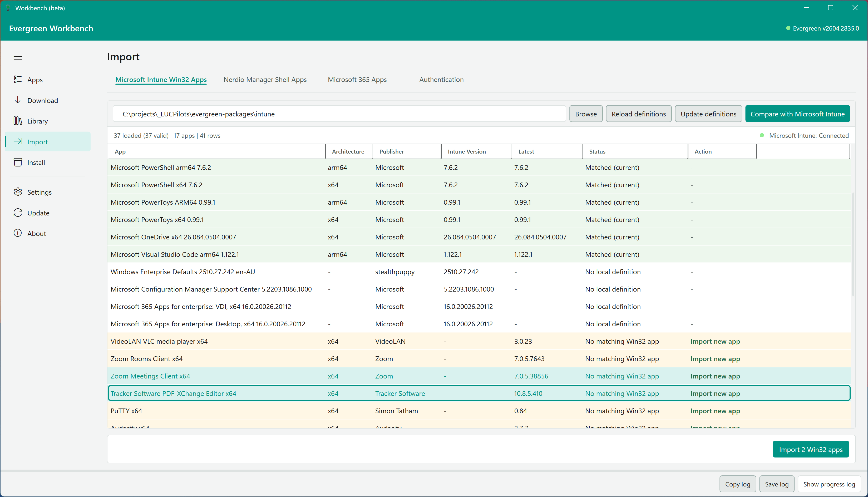The width and height of the screenshot is (868, 497).
Task: Select the Zoom Meetings Client x64 row
Action: tap(479, 376)
